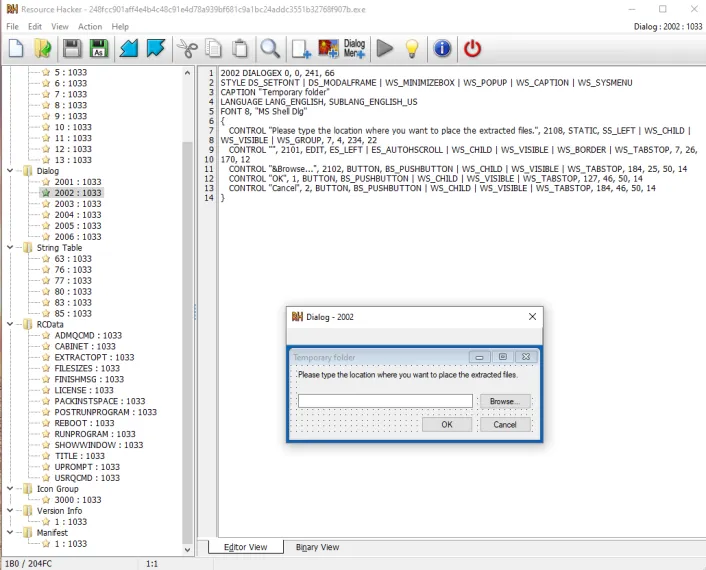Click the Dialog folder label
Viewport: 706px width, 570px height.
click(x=48, y=171)
